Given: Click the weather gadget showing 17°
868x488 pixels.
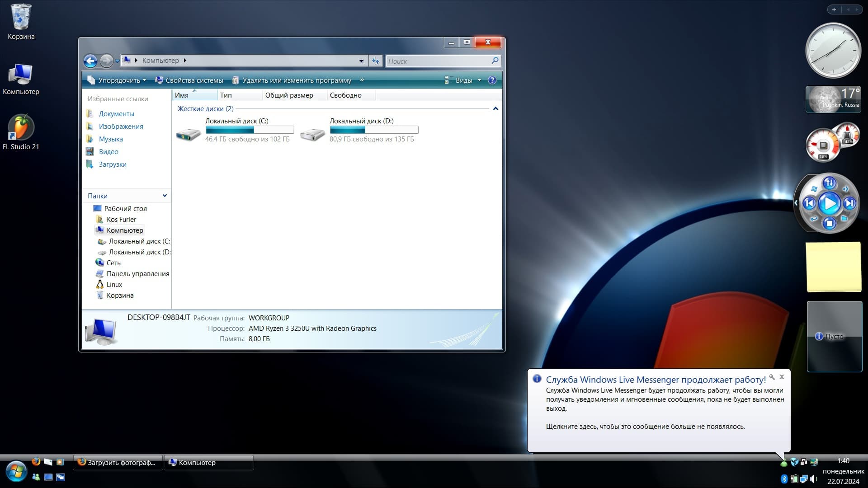Looking at the screenshot, I should pyautogui.click(x=833, y=99).
